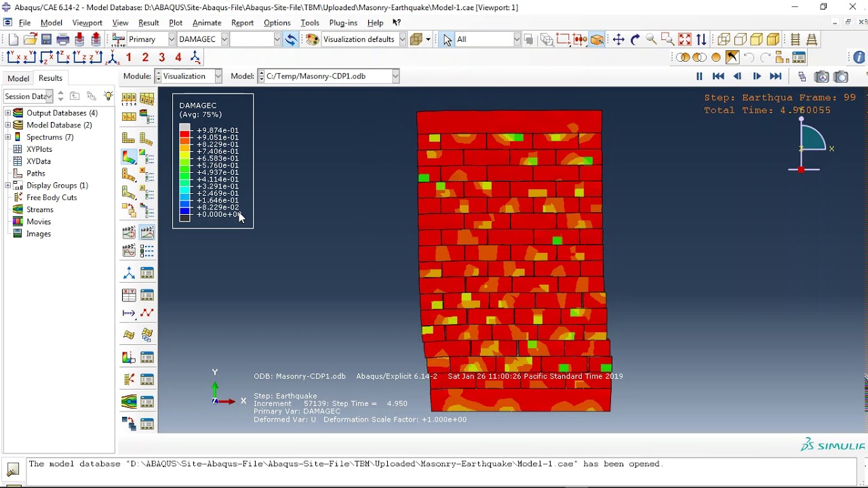
Task: Open the DAMAGEC output variable dropdown
Action: tap(224, 39)
